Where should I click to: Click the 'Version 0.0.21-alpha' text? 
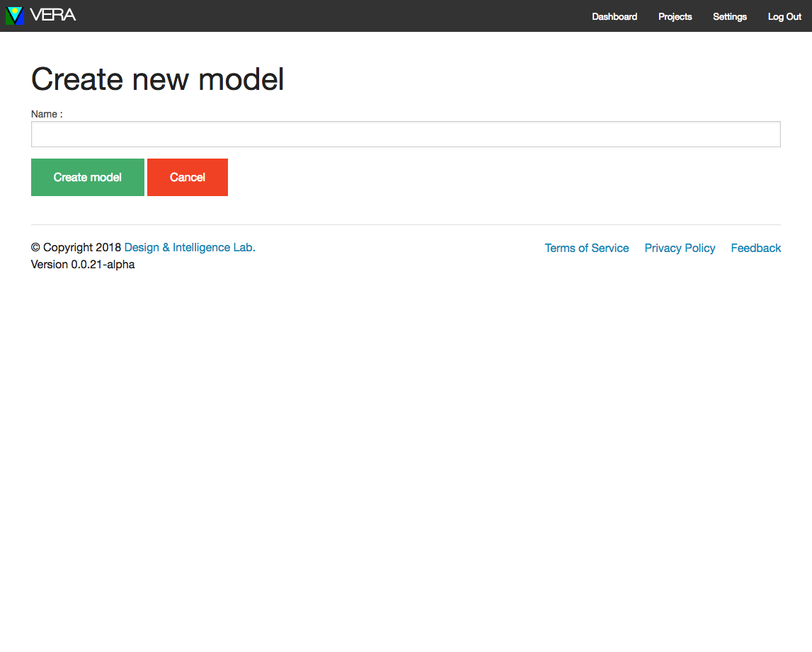[83, 264]
